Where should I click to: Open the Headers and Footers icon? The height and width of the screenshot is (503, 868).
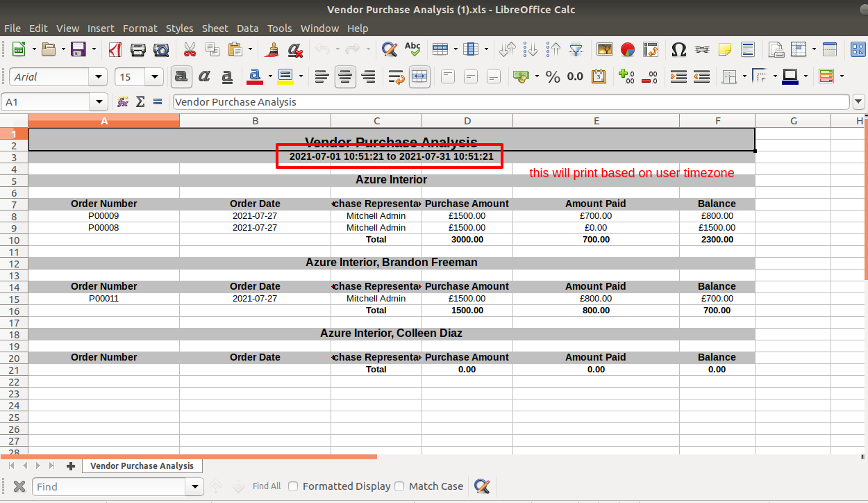point(748,49)
